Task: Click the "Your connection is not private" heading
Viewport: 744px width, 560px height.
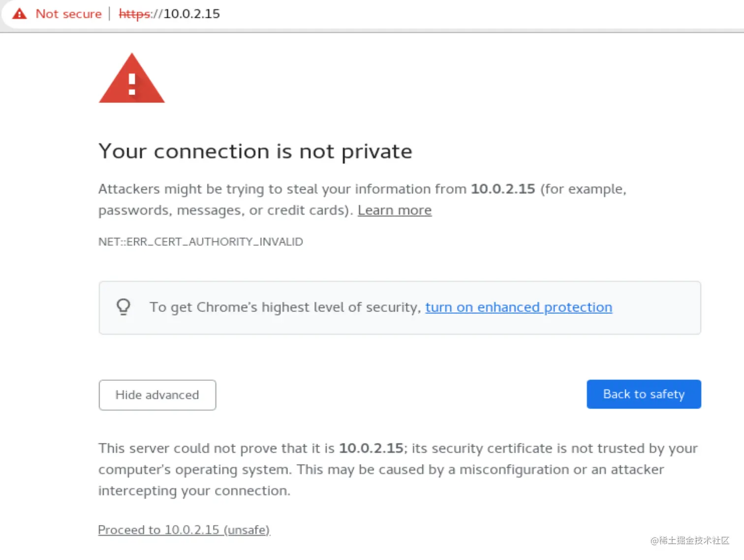Action: [x=255, y=151]
